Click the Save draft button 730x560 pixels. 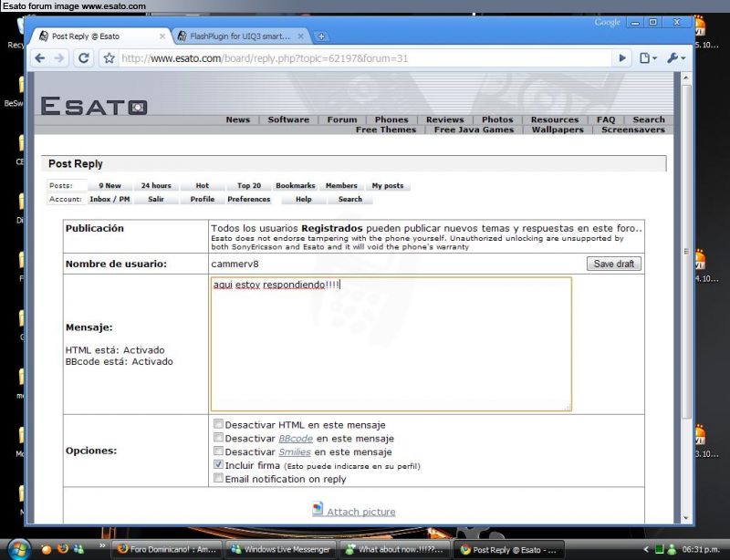[x=613, y=264]
